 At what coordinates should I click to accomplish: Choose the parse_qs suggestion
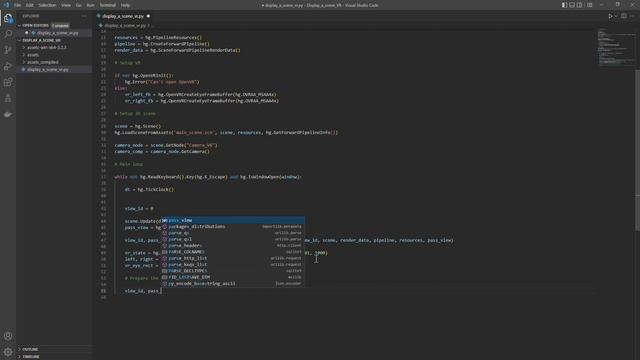[x=233, y=233]
